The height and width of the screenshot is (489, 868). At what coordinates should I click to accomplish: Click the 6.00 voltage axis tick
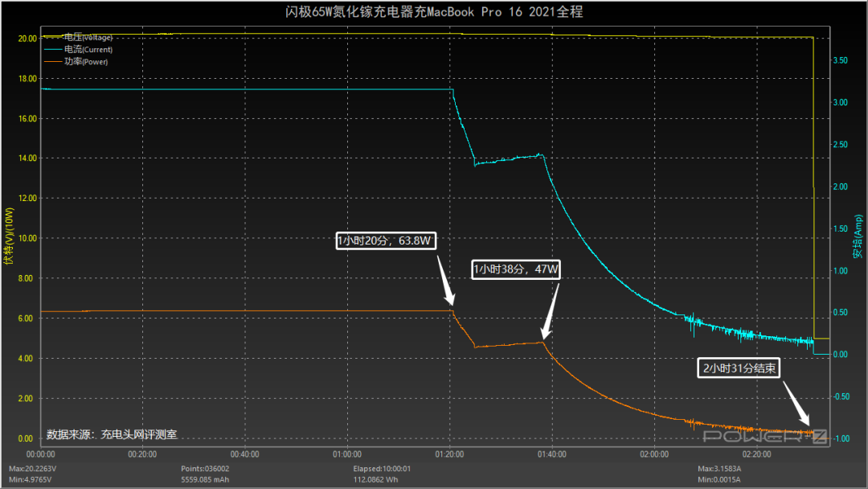click(26, 318)
